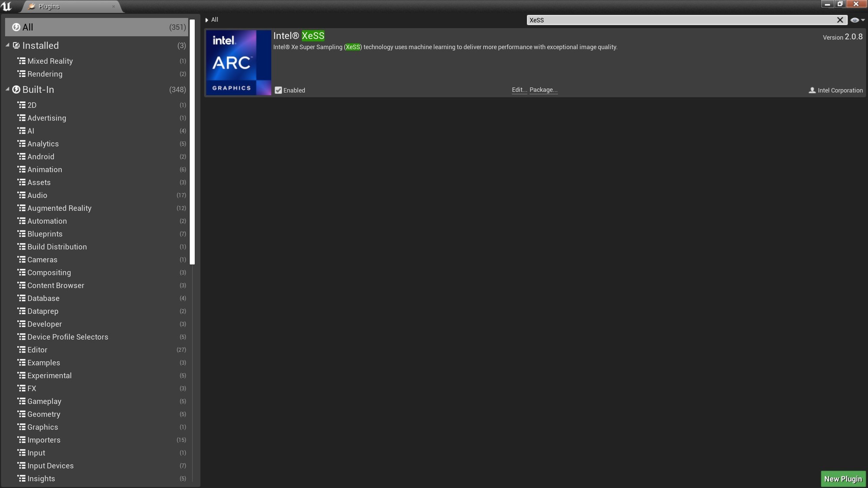Click the Geometry category list icon
The image size is (868, 488).
[21, 414]
